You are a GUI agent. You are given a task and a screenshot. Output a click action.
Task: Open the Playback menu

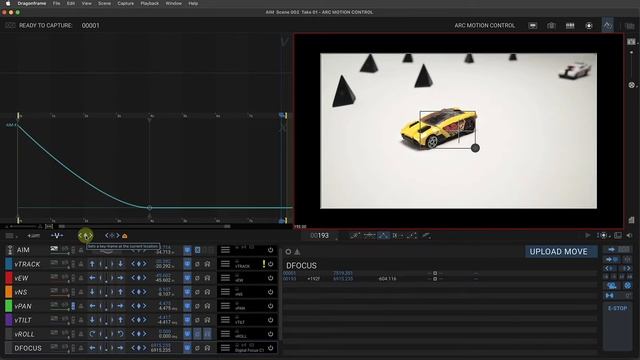(150, 3)
